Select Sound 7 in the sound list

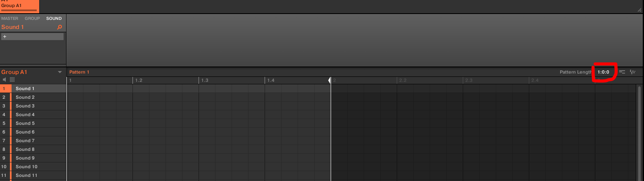[x=25, y=141]
